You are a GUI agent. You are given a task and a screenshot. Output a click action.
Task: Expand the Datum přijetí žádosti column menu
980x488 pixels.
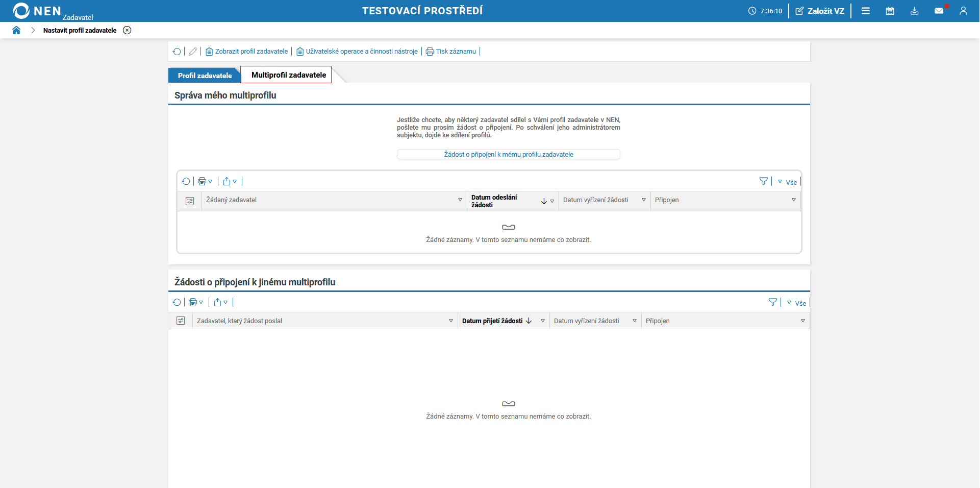pyautogui.click(x=543, y=321)
